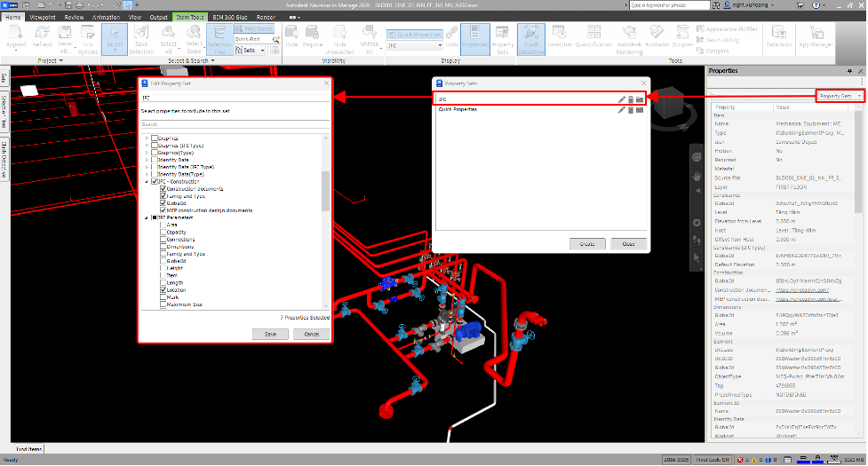Viewport: 868px width, 466px height.
Task: Click Close in Property Sets dialog
Action: point(628,244)
